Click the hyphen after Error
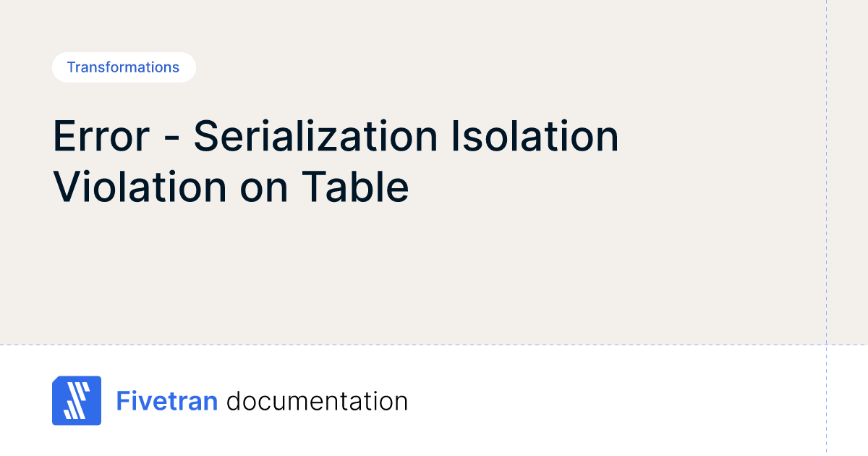This screenshot has height=456, width=868. click(172, 139)
